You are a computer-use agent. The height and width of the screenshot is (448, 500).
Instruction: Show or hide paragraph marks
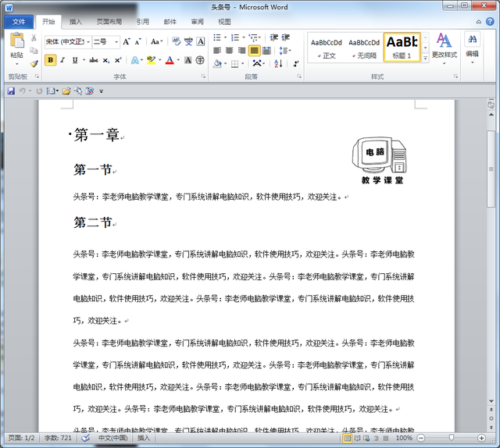pyautogui.click(x=296, y=64)
